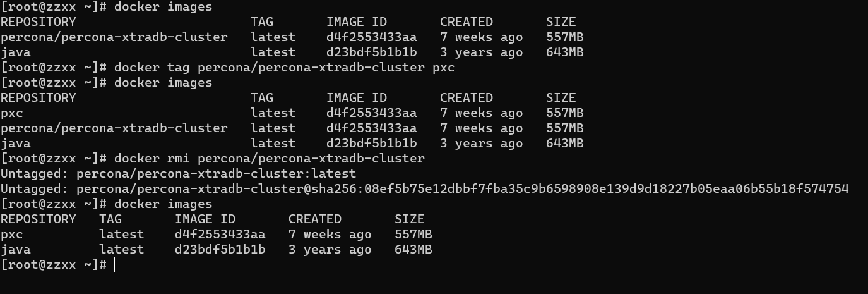The height and width of the screenshot is (294, 868).
Task: Click image ID d23bdf5b1b1b in the first listing
Action: coord(371,52)
